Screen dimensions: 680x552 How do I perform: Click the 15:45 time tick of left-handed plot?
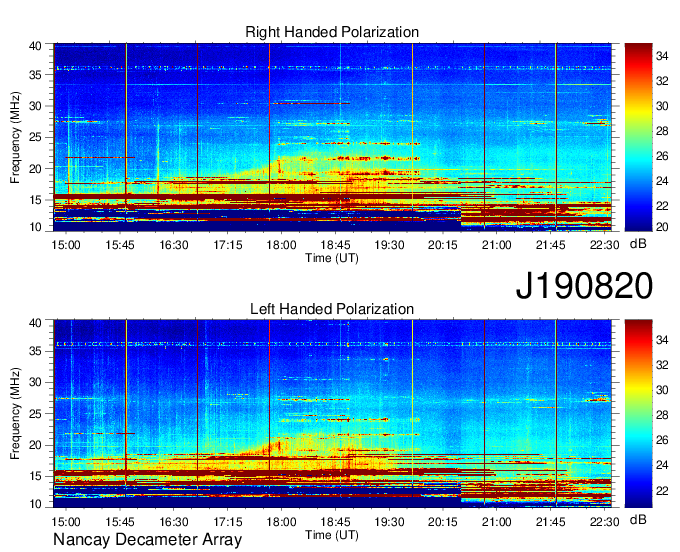pyautogui.click(x=120, y=521)
